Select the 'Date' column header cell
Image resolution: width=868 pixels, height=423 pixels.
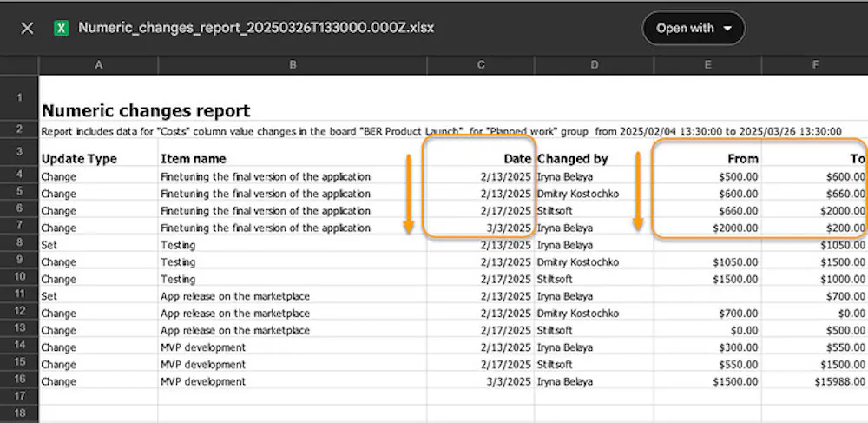[517, 159]
